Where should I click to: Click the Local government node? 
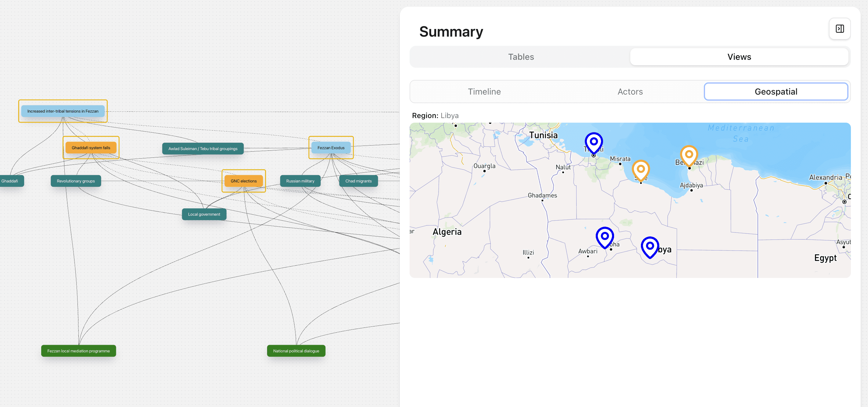coord(204,214)
